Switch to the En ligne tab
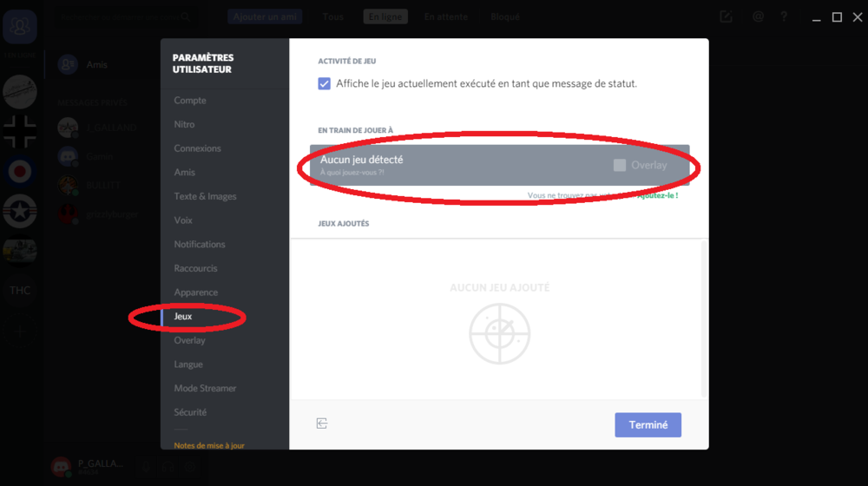868x486 pixels. tap(385, 16)
